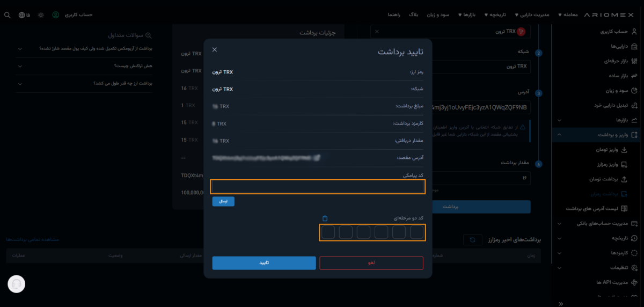Click the ارسال button to send SMS code
Viewport: 644px width, 307px height.
point(223,201)
